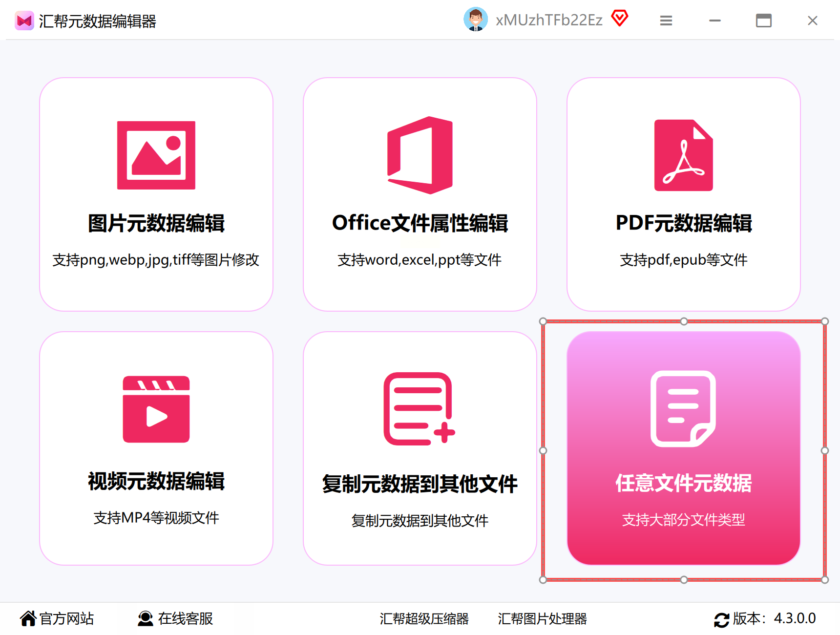Open 汇帮超级压缩器 link
Screen dimensions: 840x635
pyautogui.click(x=424, y=619)
